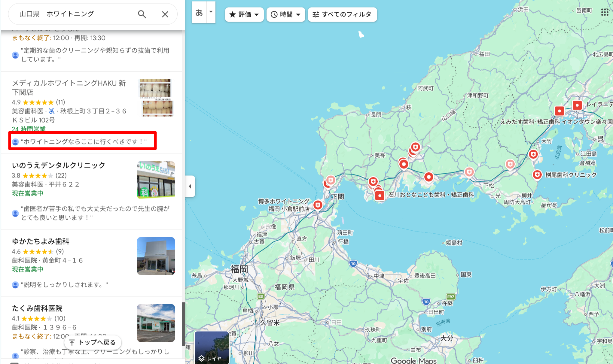Image resolution: width=613 pixels, height=364 pixels.
Task: Collapse the side panel with arrow tab
Action: click(190, 186)
